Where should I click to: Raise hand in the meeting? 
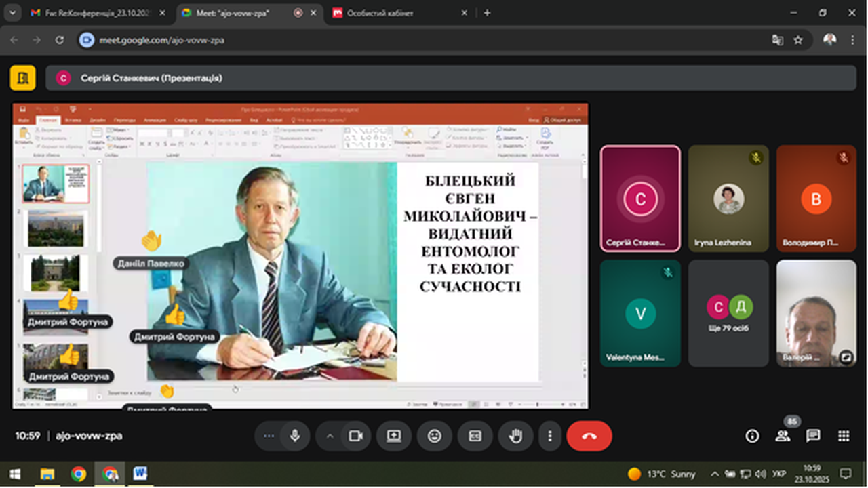point(515,436)
